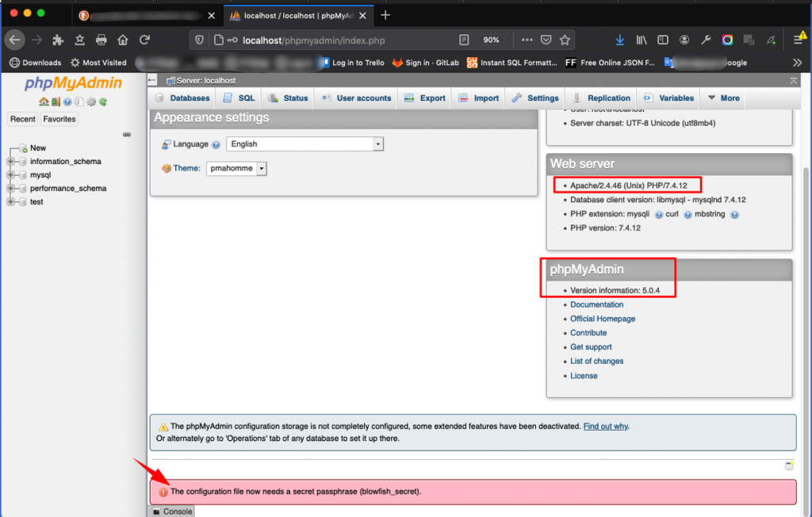
Task: Open the License link
Action: (584, 376)
